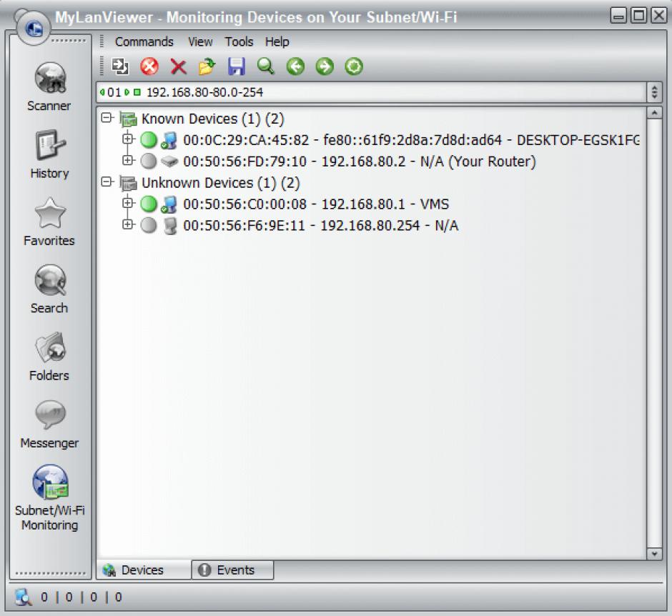Select the Unknown Devices (1) (2) group
The width and height of the screenshot is (672, 616).
tap(221, 183)
